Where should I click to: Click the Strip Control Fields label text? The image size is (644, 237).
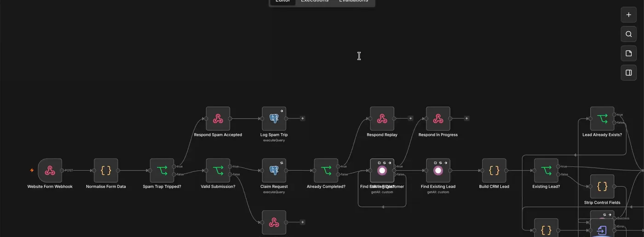(x=602, y=203)
